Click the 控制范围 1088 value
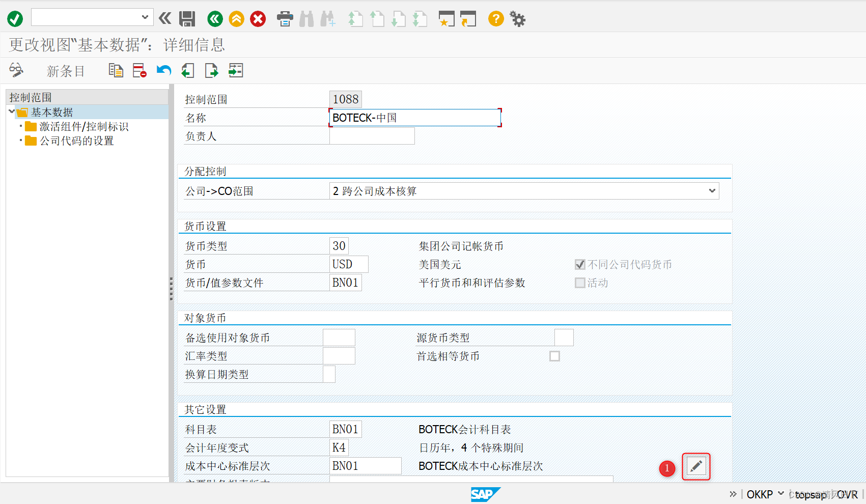Screen dimensions: 866x504 (346, 99)
